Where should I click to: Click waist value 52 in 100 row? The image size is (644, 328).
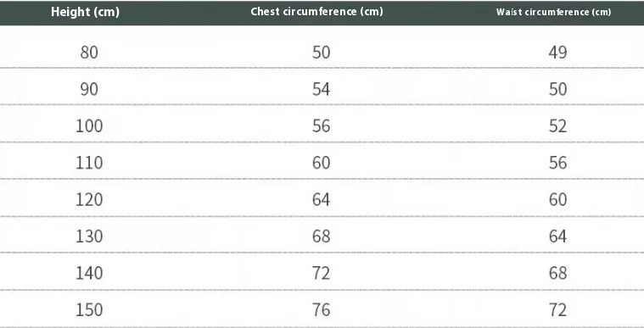[557, 125]
